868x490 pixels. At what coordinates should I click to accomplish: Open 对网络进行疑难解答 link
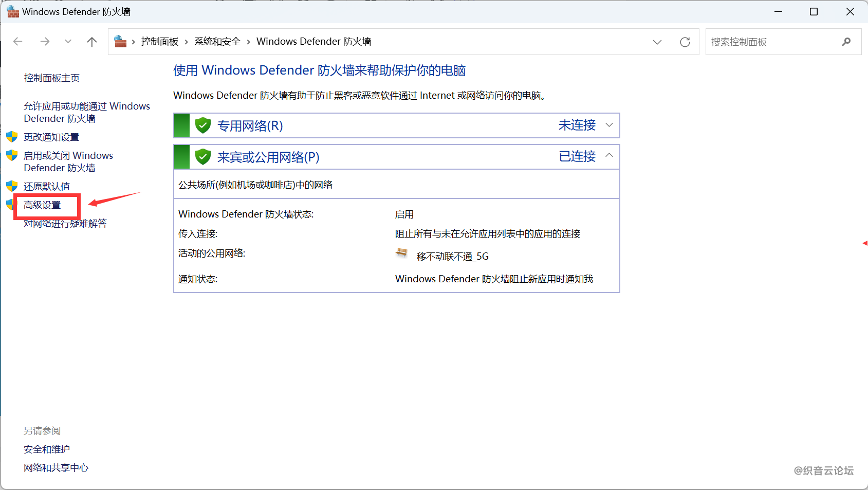click(65, 224)
